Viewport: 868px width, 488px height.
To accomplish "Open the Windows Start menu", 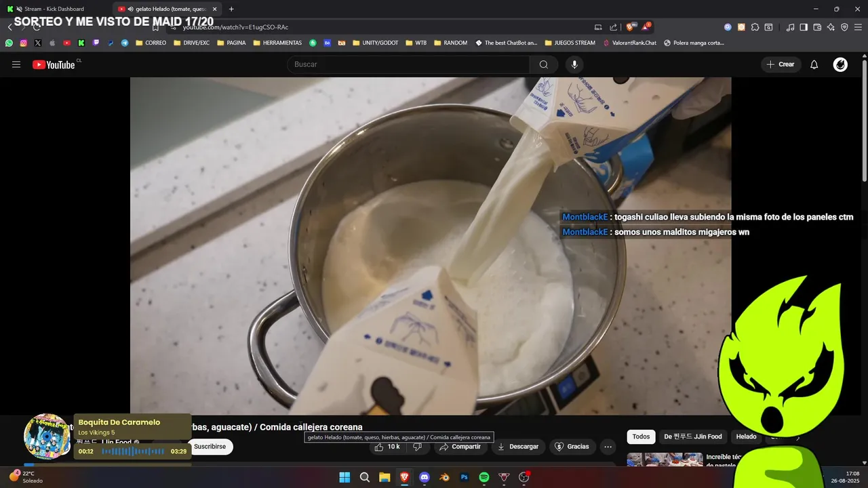I will coord(344,477).
